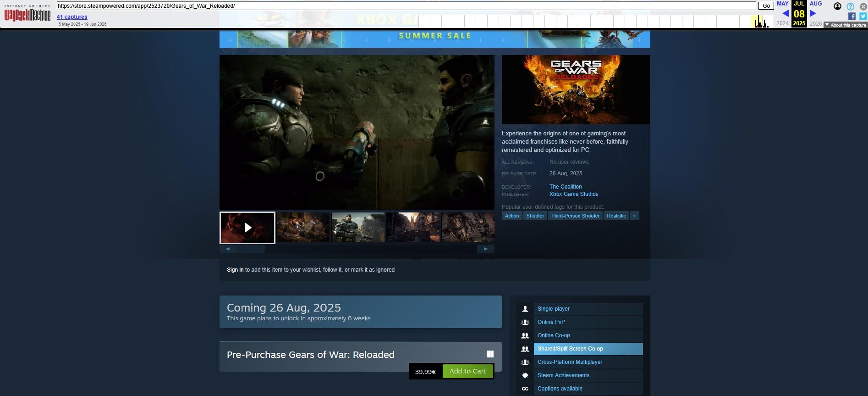Viewport: 868px width, 396px height.
Task: Add Gears of War: Reloaded to cart
Action: pyautogui.click(x=468, y=371)
